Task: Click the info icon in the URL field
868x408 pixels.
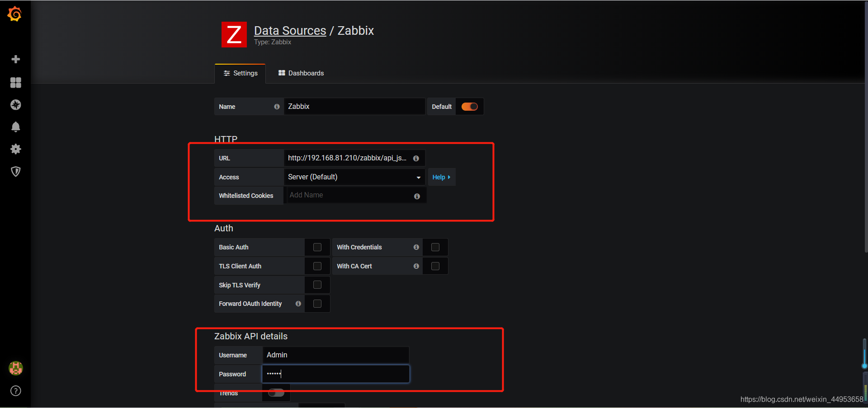Action: point(416,158)
